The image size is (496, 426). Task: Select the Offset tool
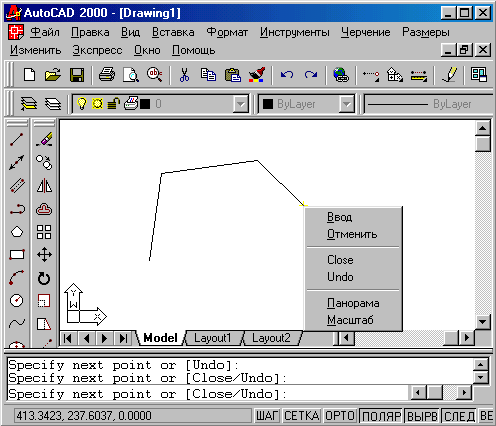click(44, 209)
